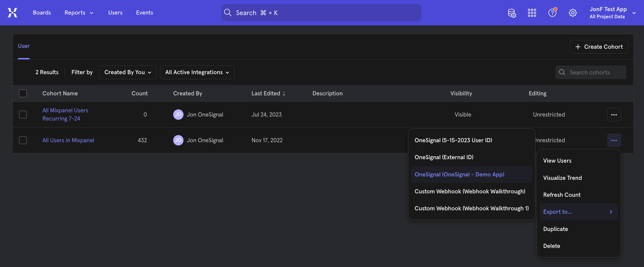The width and height of the screenshot is (644, 267).
Task: Click the Created By column header
Action: 187,93
